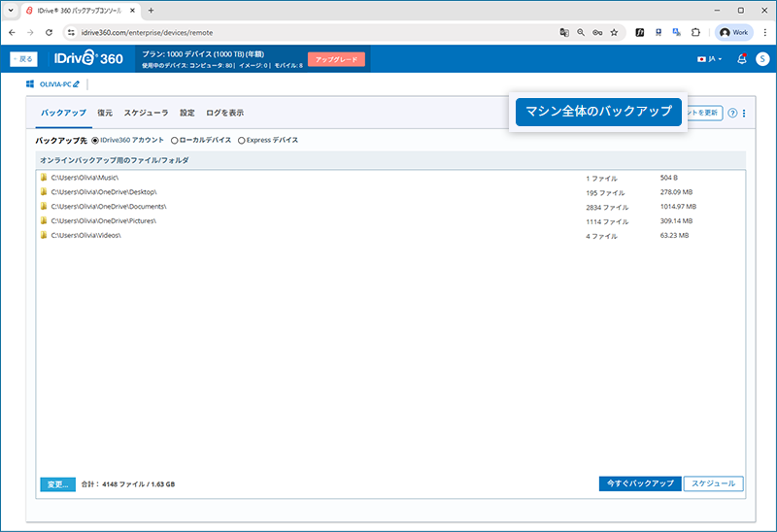Click the 今すぐバックアップ button
The image size is (777, 532).
point(639,483)
